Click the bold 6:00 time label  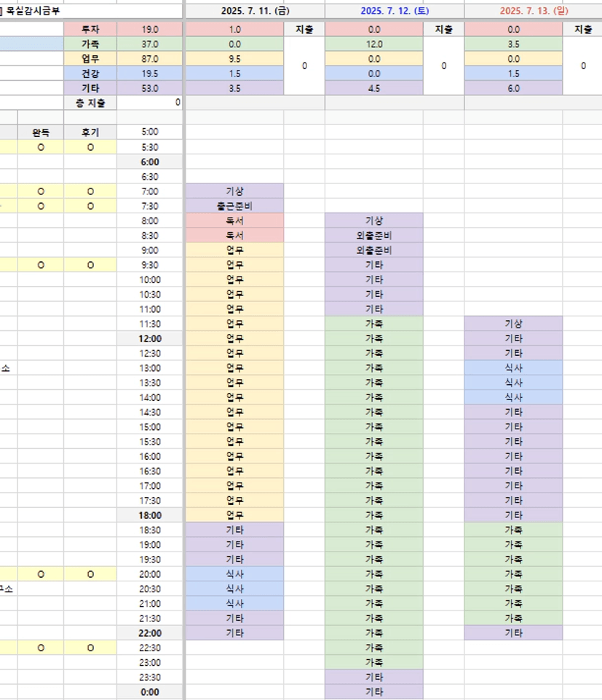(x=150, y=162)
